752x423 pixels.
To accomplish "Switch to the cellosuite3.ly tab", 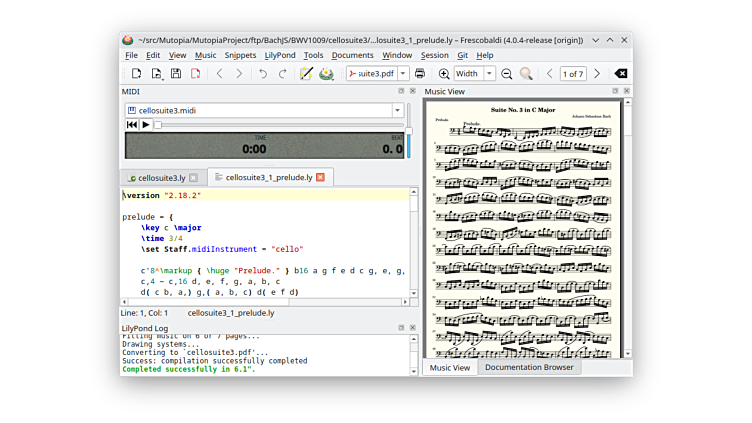I will (x=160, y=178).
